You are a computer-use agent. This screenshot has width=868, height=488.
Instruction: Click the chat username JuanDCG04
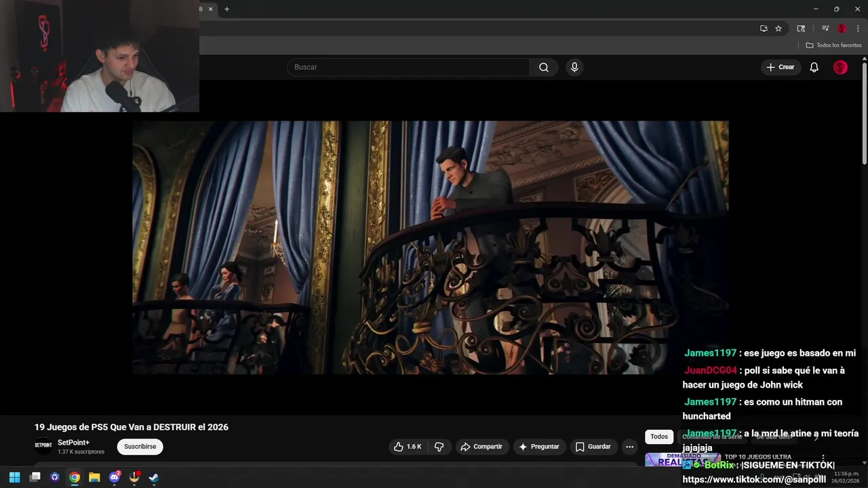click(710, 371)
